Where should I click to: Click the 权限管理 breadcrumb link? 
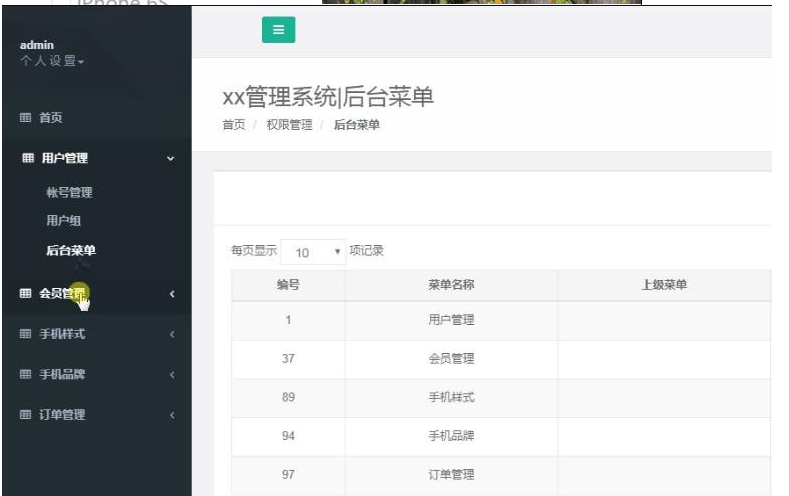(289, 125)
